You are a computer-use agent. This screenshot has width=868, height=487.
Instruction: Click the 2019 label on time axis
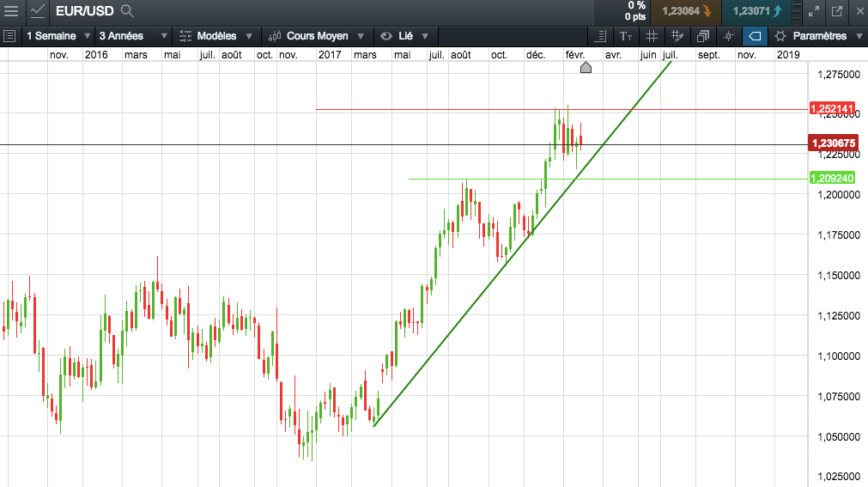point(788,55)
